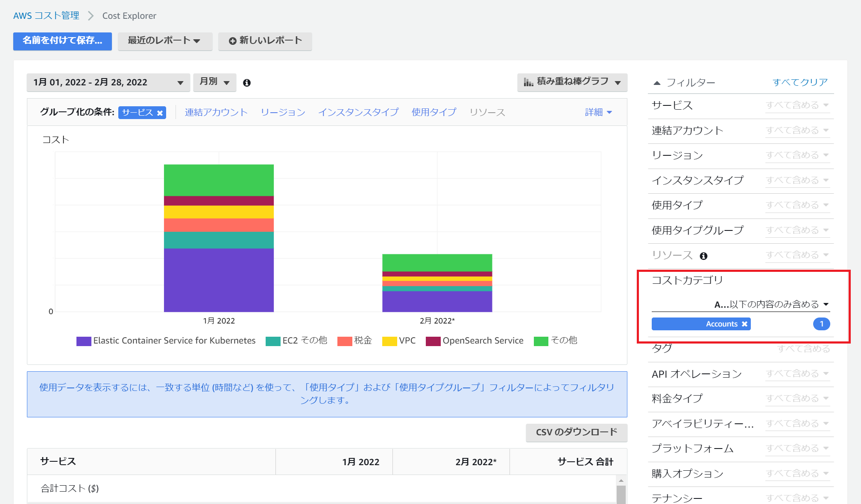
Task: Click the AWS コスト管理 breadcrumb link
Action: point(46,16)
